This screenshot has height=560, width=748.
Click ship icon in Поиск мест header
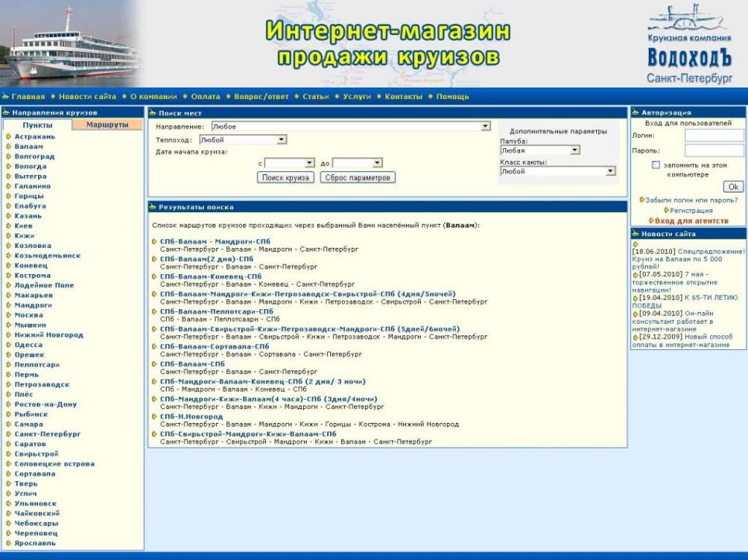[x=153, y=113]
